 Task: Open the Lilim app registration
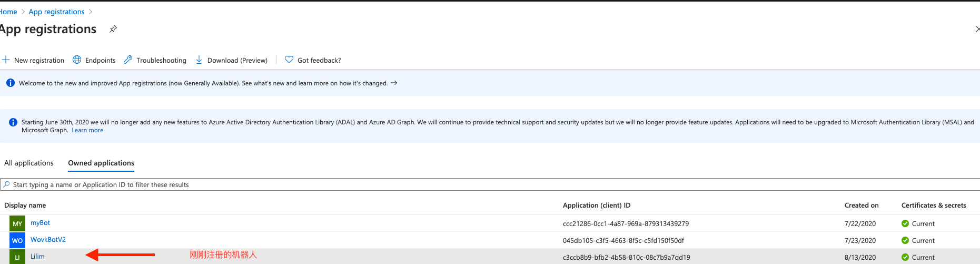point(37,257)
